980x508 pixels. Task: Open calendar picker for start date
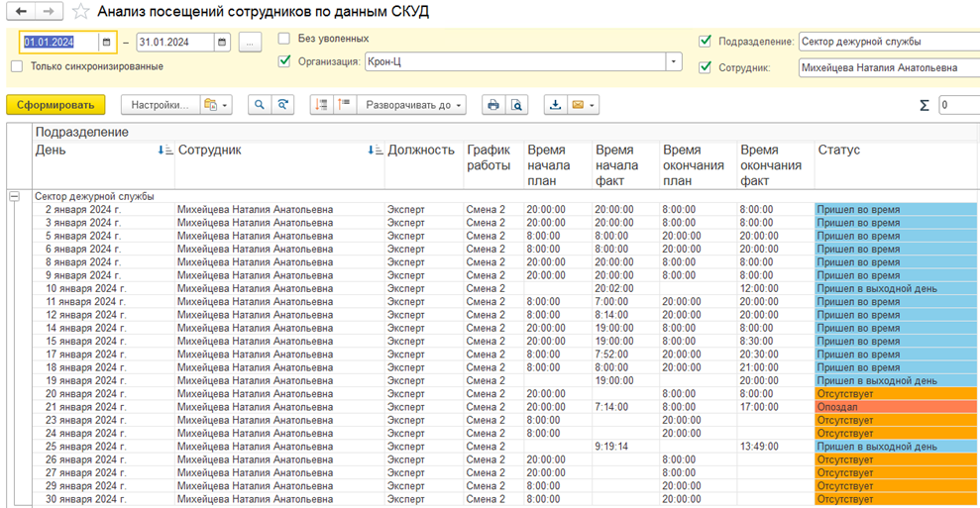tap(106, 43)
